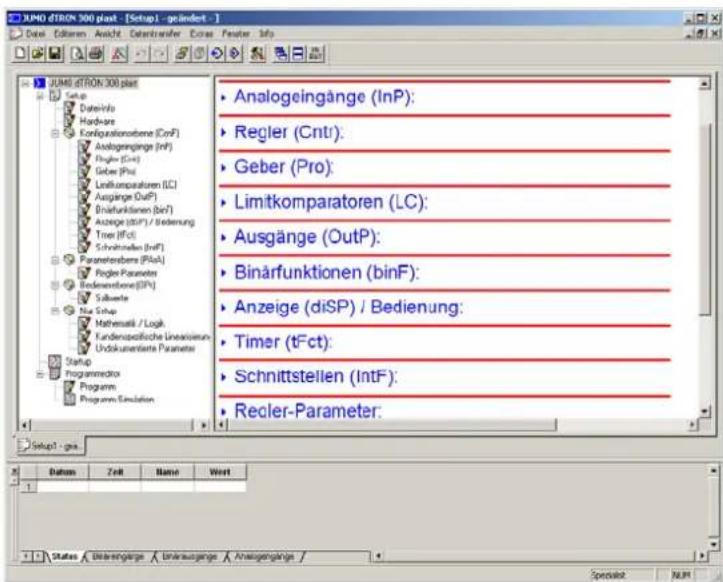Click the Redo arrow toolbar icon

pos(159,53)
